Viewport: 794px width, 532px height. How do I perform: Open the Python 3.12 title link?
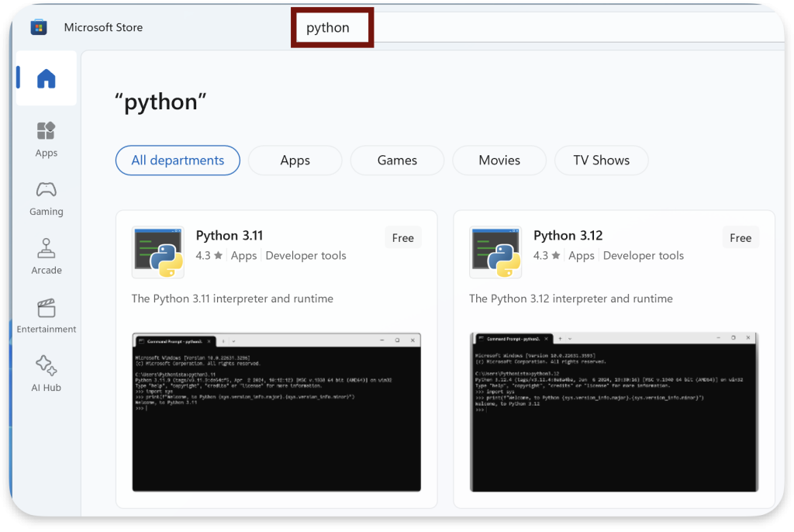(568, 236)
